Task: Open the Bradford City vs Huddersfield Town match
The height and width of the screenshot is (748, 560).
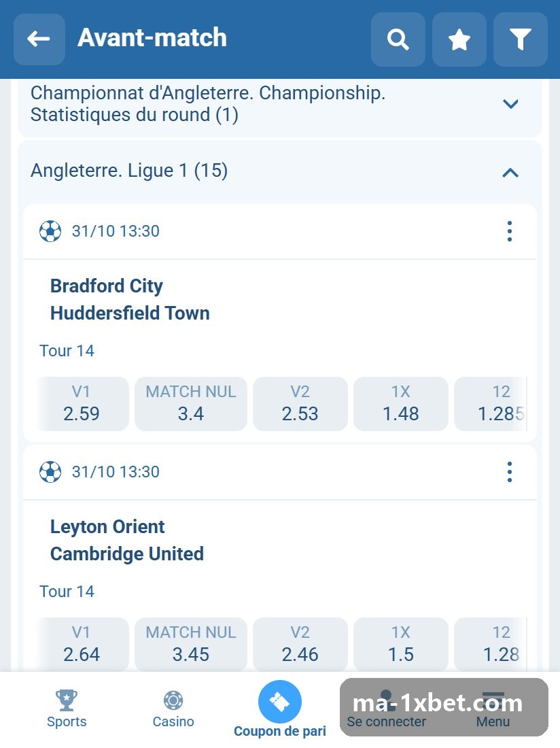Action: coord(130,300)
